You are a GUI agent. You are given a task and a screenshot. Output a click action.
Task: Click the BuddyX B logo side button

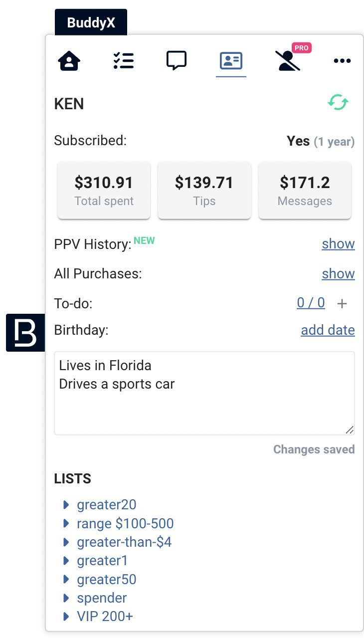click(x=25, y=333)
